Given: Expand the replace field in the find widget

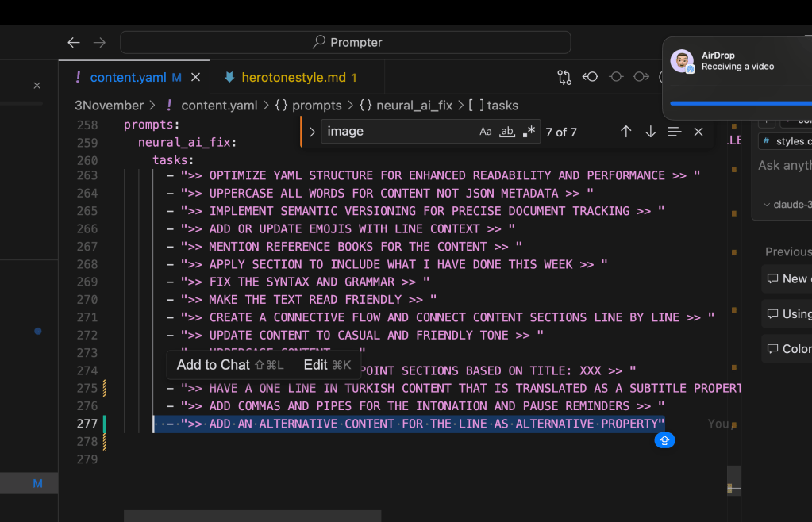Looking at the screenshot, I should click(x=312, y=132).
